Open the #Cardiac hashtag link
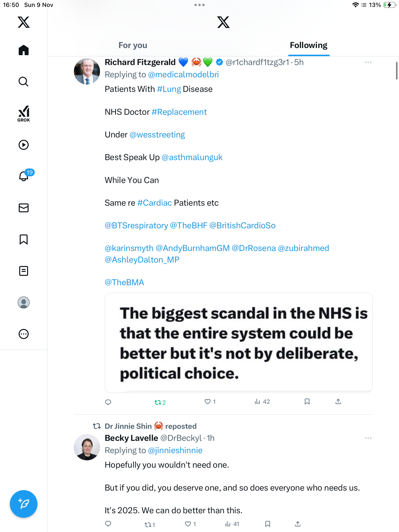The width and height of the screenshot is (399, 532). click(154, 203)
